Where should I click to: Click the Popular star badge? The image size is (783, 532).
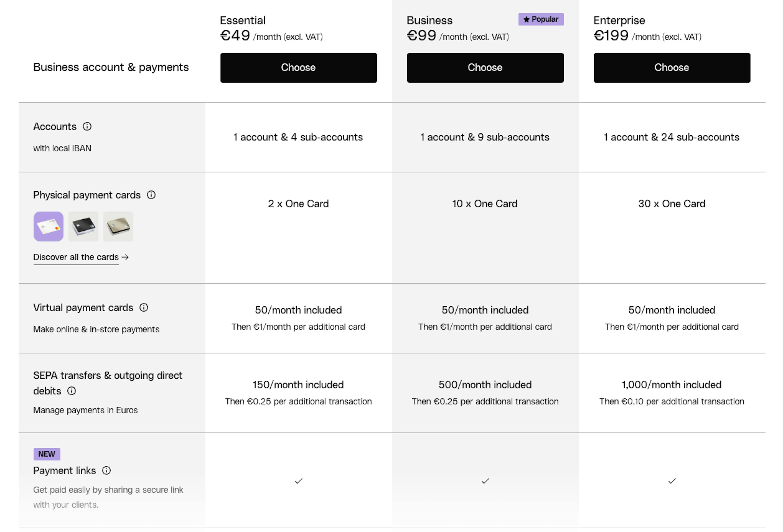click(541, 20)
